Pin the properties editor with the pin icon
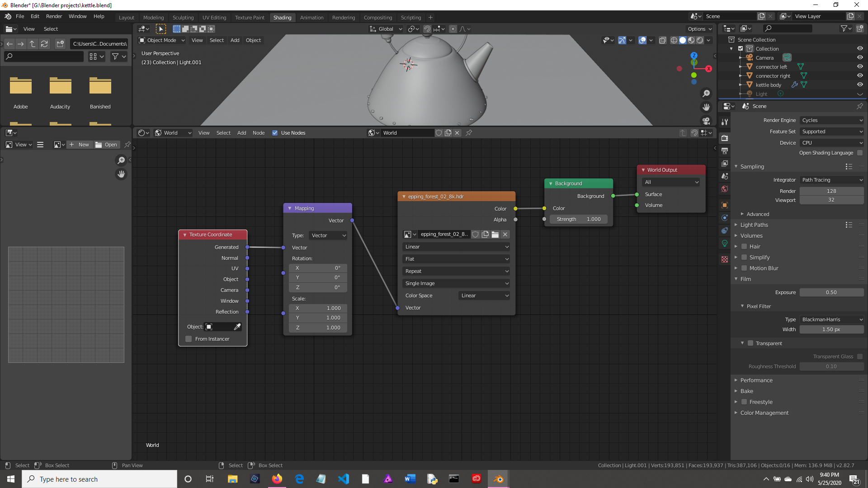Viewport: 868px width, 488px height. point(859,106)
